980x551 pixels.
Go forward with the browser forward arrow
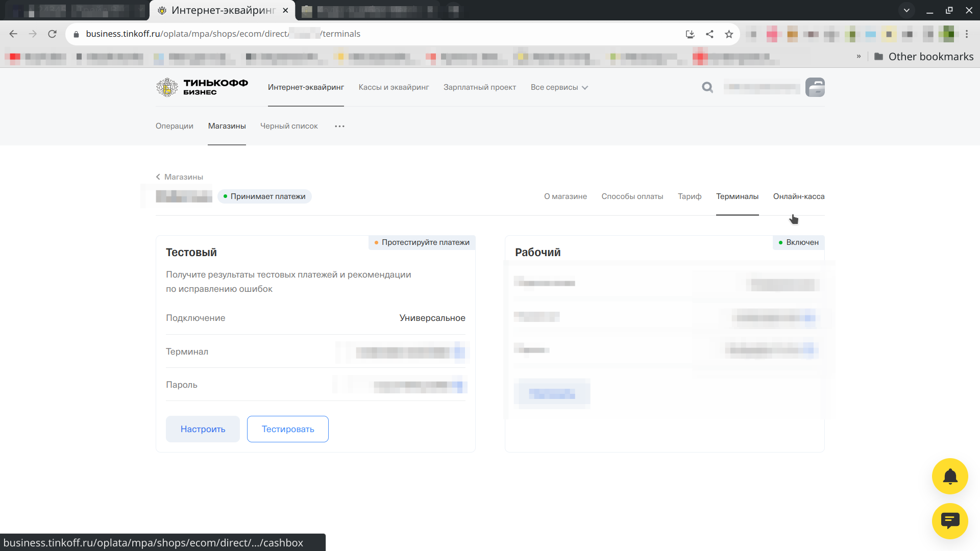click(33, 34)
